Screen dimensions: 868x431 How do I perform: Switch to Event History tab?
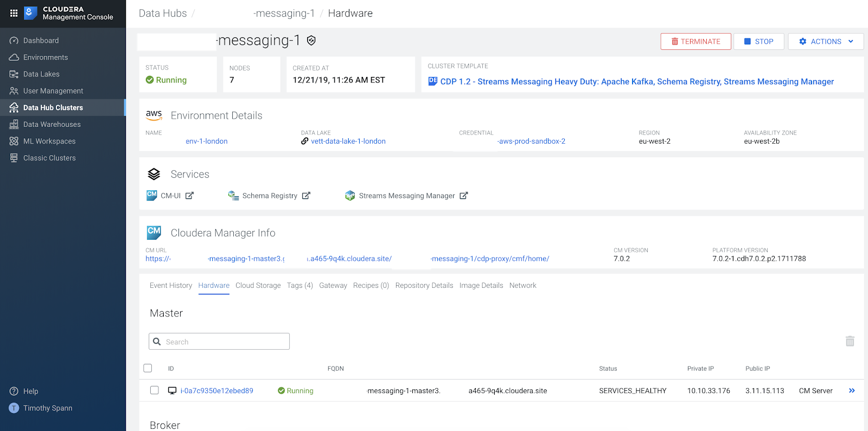(x=171, y=286)
